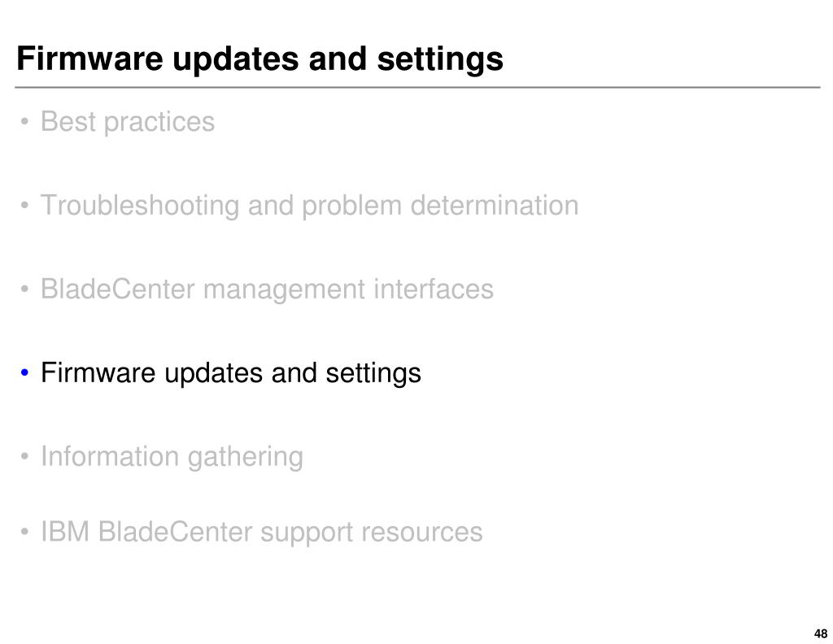Click the gray bullet before Troubleshooting

point(24,205)
